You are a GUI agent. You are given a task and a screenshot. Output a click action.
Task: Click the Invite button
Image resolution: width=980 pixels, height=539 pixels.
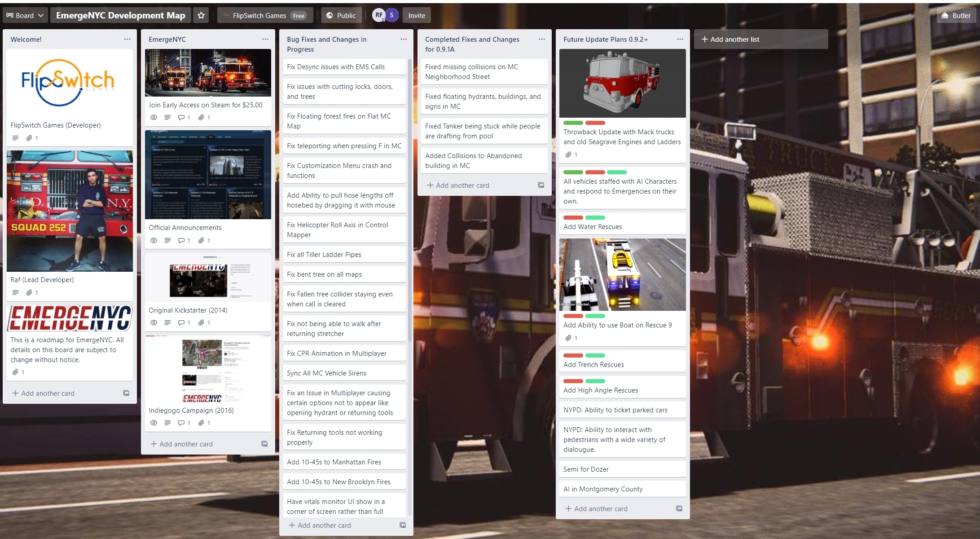(416, 15)
